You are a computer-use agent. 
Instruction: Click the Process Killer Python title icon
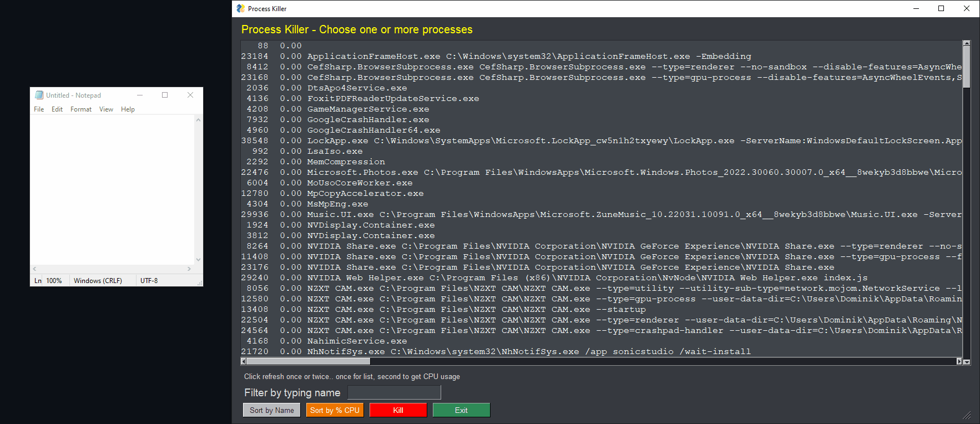click(x=240, y=8)
